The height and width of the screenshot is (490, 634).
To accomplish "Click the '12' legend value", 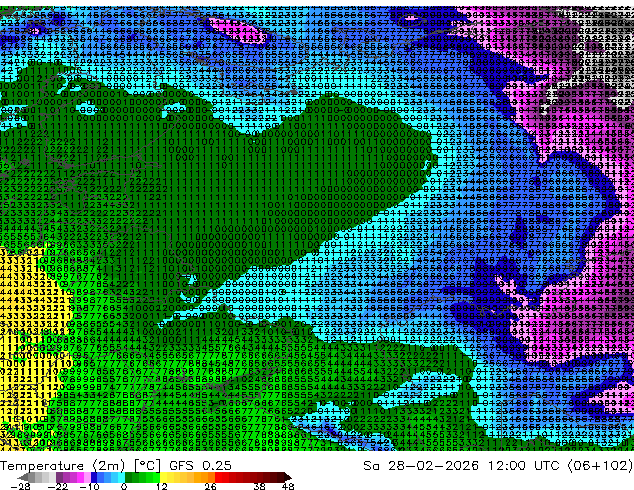I will [162, 486].
